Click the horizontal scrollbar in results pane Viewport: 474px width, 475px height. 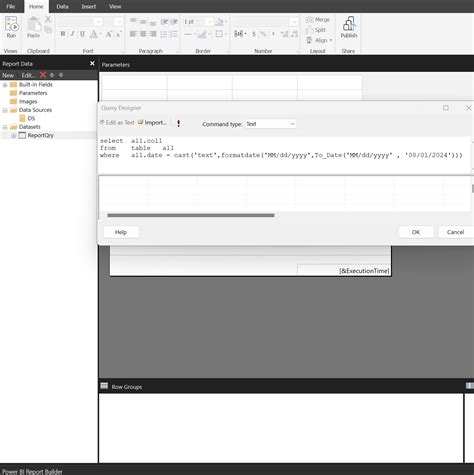(191, 215)
